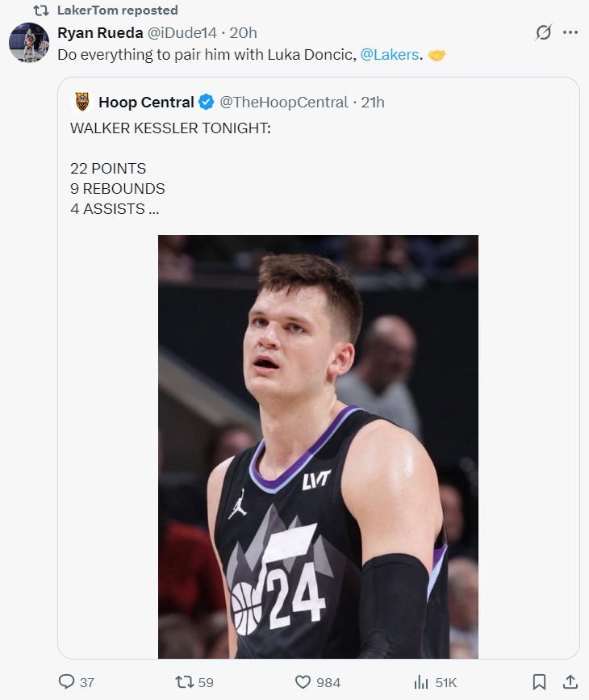
Task: Follow the @Lakers mention link
Action: click(389, 55)
